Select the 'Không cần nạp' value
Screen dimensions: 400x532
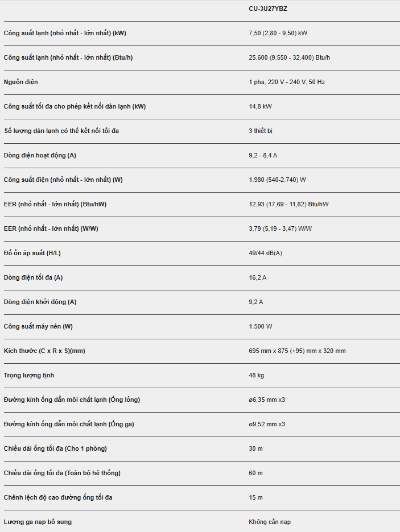pyautogui.click(x=270, y=522)
